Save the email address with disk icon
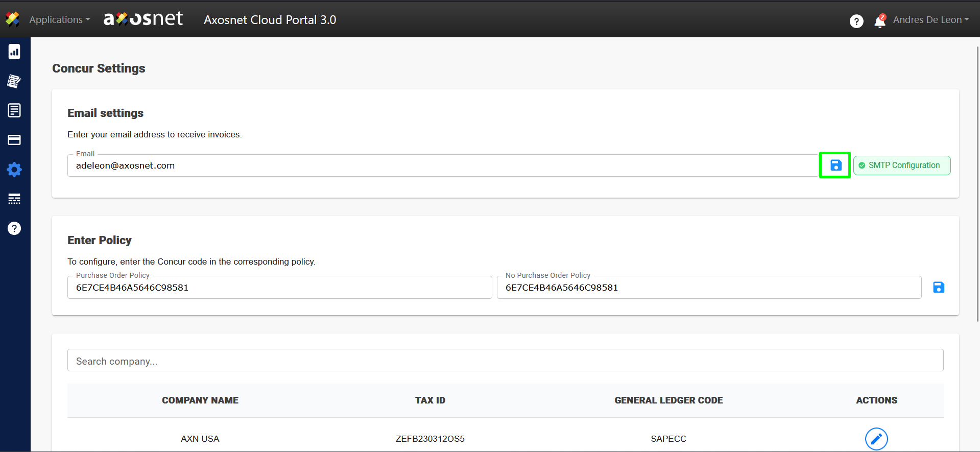The width and height of the screenshot is (980, 452). coord(835,165)
